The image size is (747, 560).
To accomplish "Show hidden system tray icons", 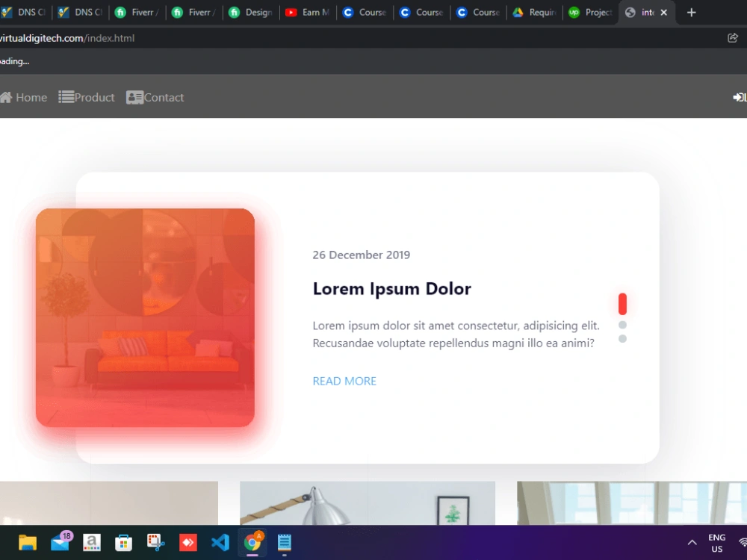I will 692,542.
